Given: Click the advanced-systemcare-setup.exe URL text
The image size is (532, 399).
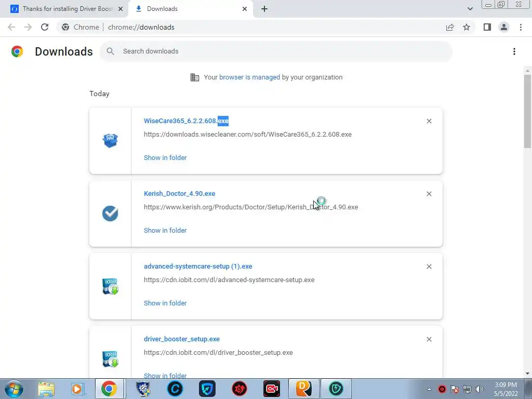Looking at the screenshot, I should coord(229,280).
